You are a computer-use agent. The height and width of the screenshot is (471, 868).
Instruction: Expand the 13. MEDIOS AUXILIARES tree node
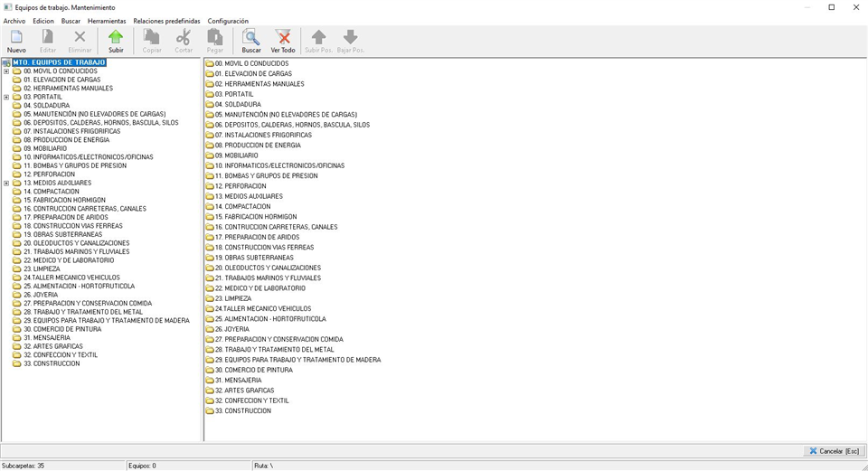pos(6,183)
